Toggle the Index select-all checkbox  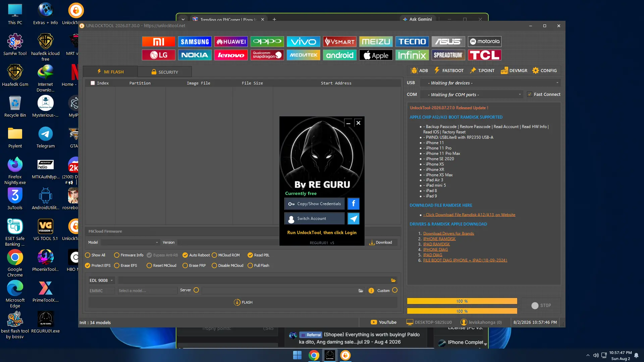point(93,83)
